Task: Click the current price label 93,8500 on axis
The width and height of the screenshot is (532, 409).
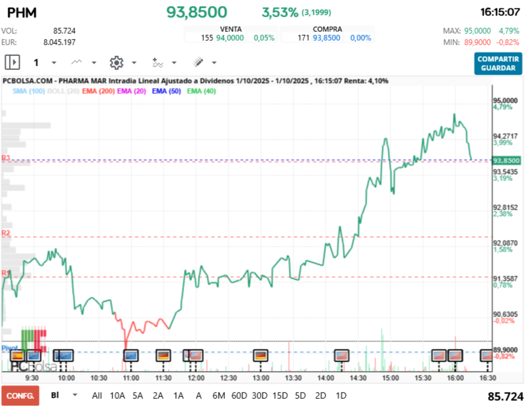Action: click(506, 160)
